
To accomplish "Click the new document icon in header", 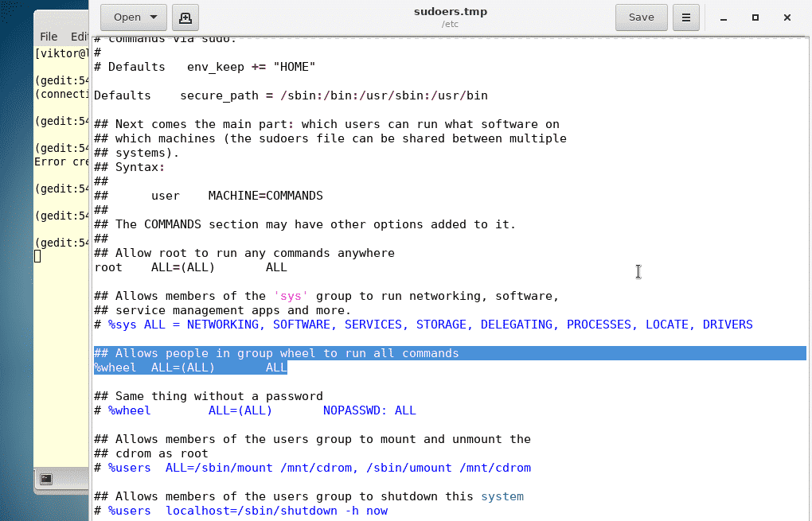I will pyautogui.click(x=185, y=17).
